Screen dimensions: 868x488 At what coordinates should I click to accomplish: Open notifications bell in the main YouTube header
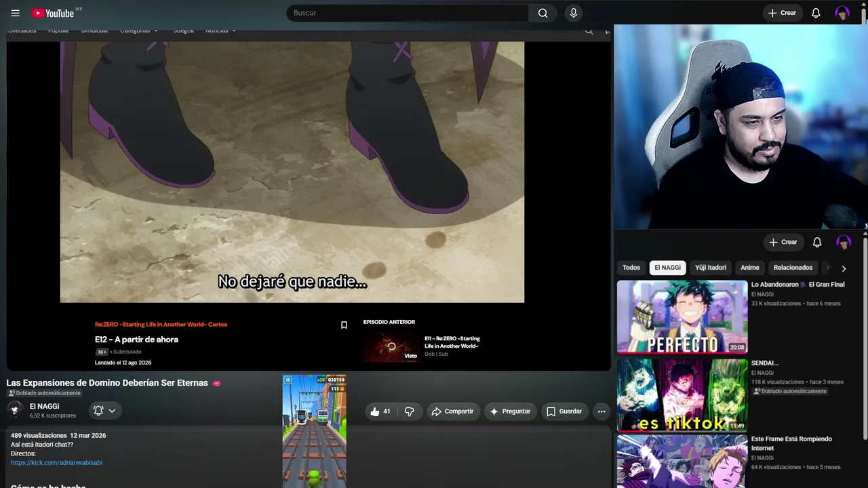click(x=816, y=13)
